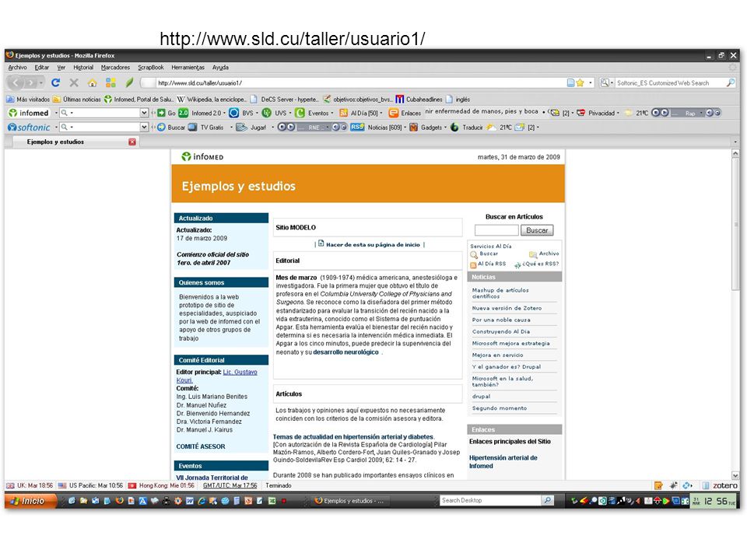Screen dimensions: 747x560
Task: Click the Search Desktop field in taskbar
Action: [x=490, y=500]
